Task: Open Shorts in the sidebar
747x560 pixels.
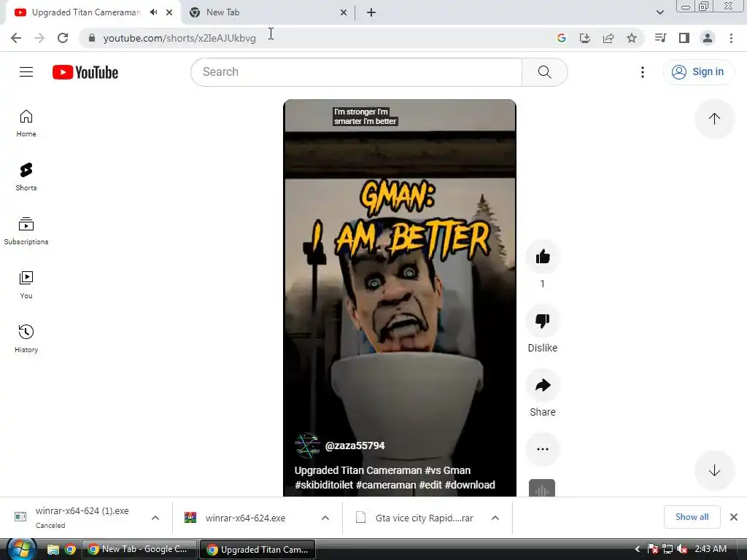Action: coord(26,177)
